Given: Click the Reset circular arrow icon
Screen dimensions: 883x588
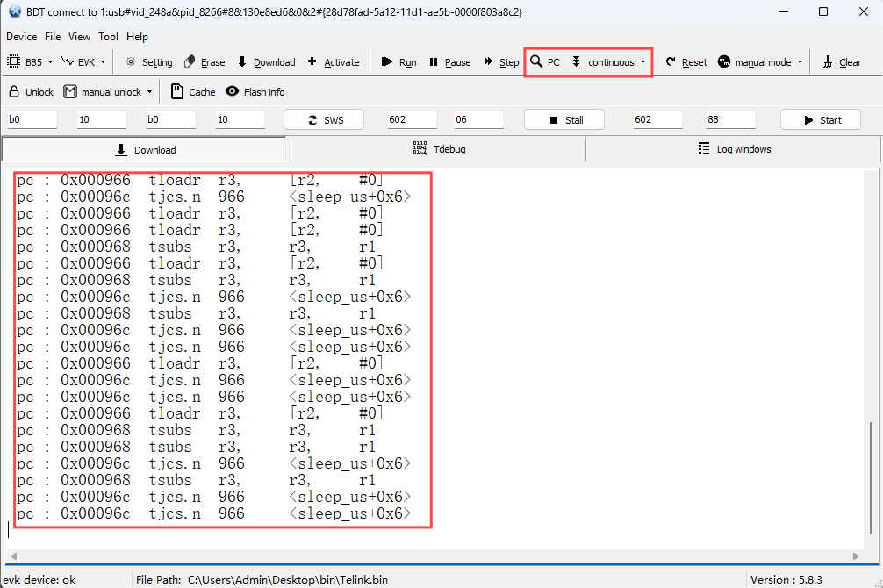Looking at the screenshot, I should 670,61.
